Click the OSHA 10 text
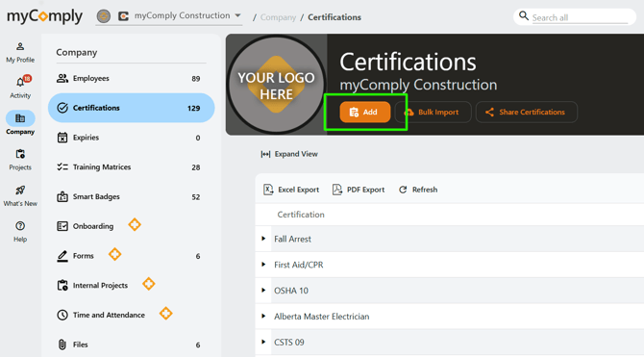Viewport: 644px width, 357px height. point(291,291)
